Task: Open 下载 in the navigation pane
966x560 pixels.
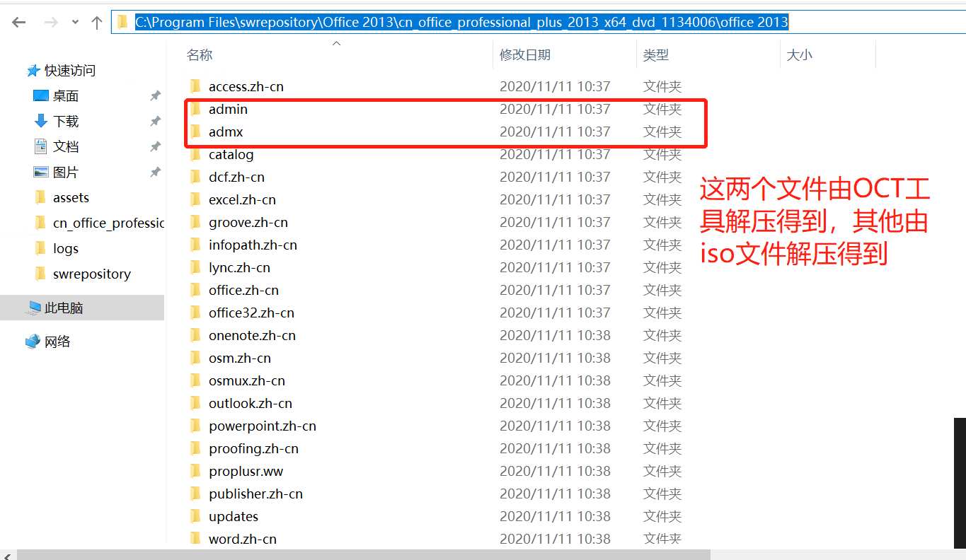Action: click(65, 122)
